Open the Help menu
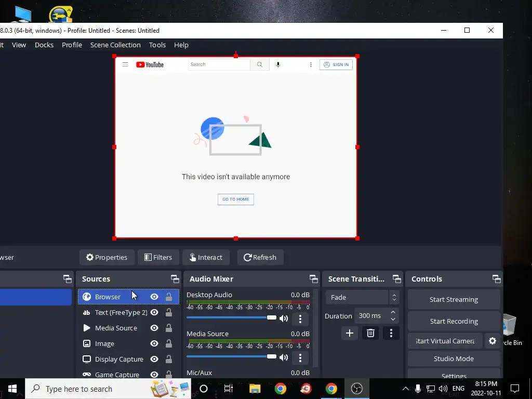 click(181, 45)
